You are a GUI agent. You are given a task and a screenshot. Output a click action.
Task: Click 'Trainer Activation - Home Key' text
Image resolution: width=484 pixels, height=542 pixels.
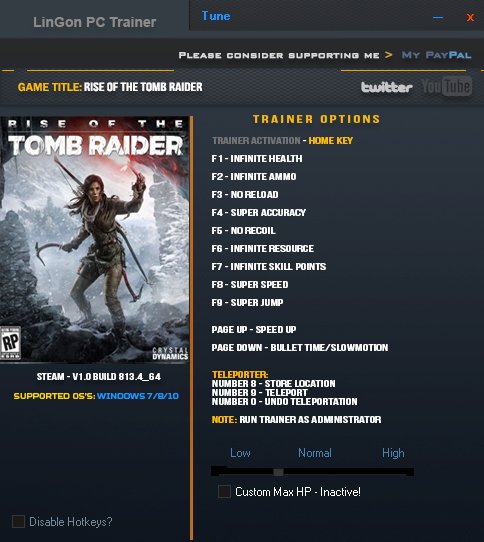[x=282, y=141]
